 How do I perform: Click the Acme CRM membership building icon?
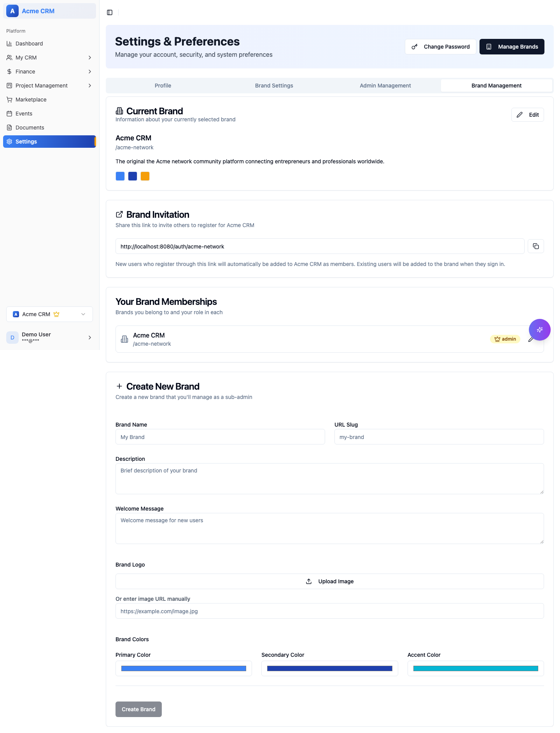[124, 339]
